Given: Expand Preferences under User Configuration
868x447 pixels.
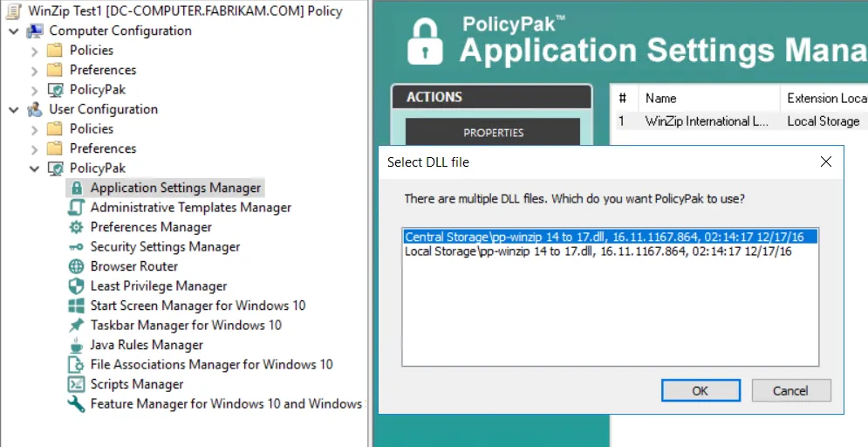Looking at the screenshot, I should click(x=35, y=149).
